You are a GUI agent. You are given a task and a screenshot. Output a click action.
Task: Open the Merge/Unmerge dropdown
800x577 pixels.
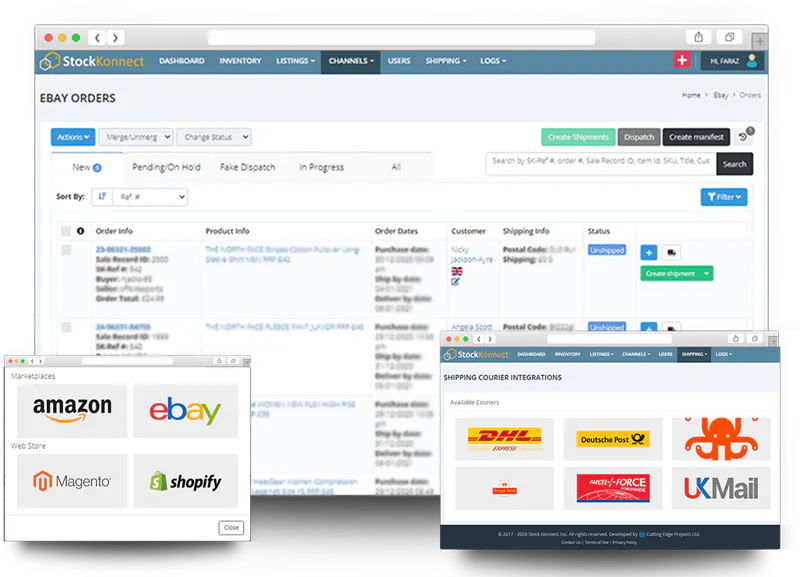tap(136, 137)
